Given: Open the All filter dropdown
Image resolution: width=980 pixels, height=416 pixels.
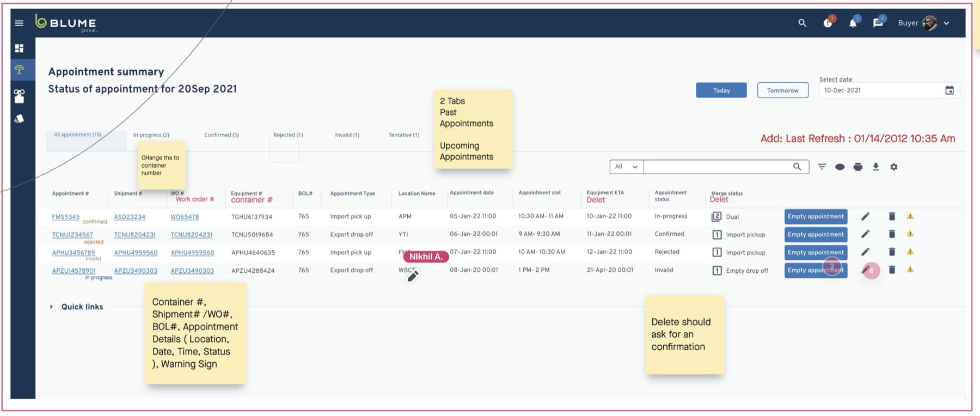Looking at the screenshot, I should click(626, 167).
